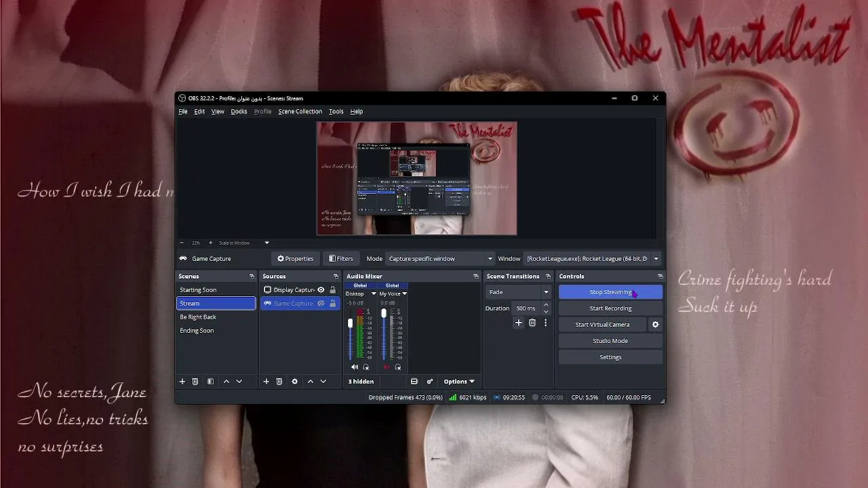
Task: Open the Tools menu
Action: coord(336,111)
